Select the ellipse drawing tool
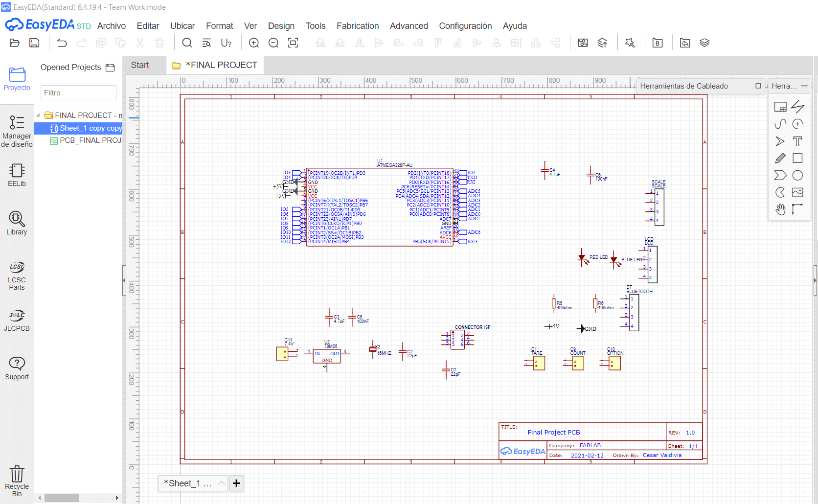Screen dimensions: 818x504 [797, 175]
